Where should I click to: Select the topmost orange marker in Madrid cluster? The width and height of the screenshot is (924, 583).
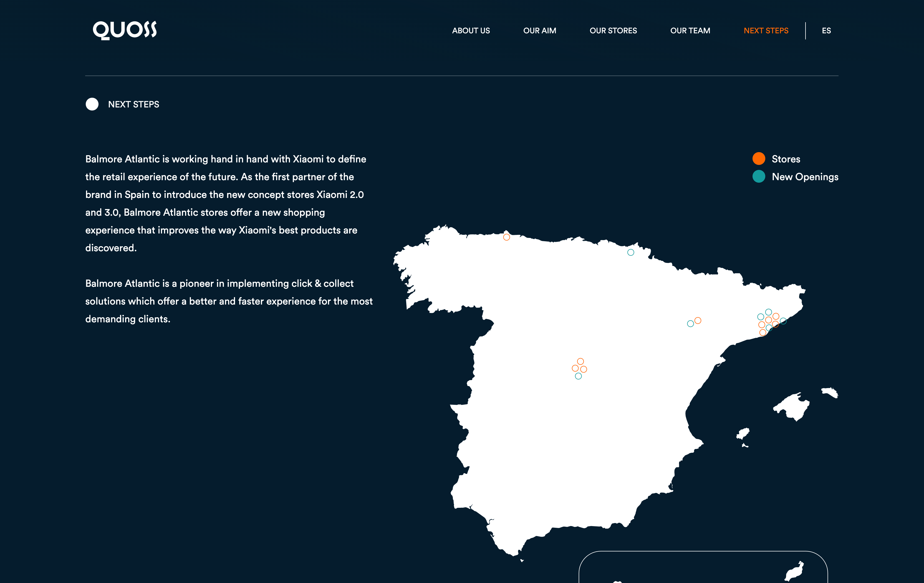click(580, 361)
